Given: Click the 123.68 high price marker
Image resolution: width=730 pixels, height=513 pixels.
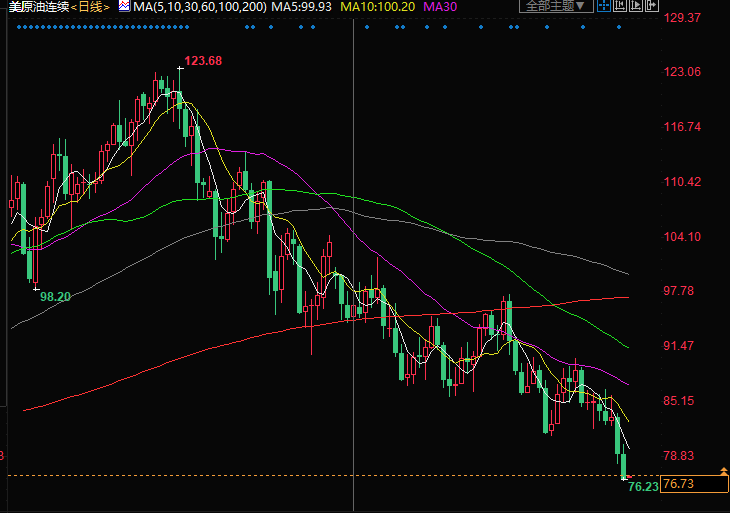Looking at the screenshot, I should 202,61.
